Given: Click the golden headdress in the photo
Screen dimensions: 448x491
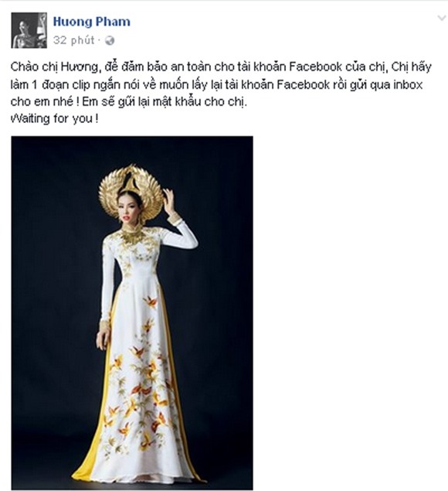Looking at the screenshot, I should coord(131,189).
